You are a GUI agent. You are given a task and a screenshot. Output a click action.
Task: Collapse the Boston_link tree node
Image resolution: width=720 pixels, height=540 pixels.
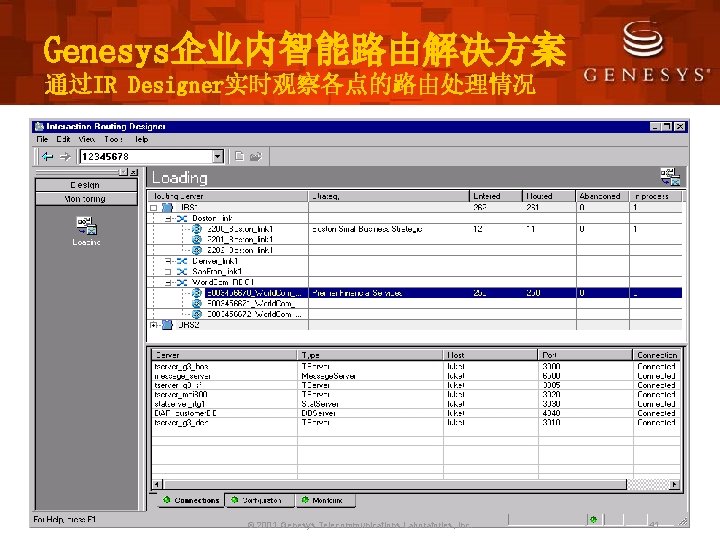click(169, 219)
